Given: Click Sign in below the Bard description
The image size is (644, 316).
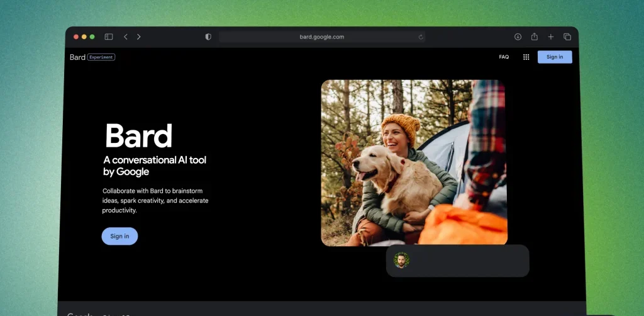Looking at the screenshot, I should [119, 236].
